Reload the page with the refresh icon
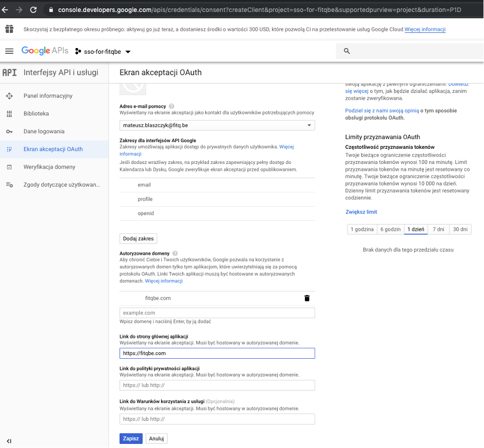 [x=33, y=10]
